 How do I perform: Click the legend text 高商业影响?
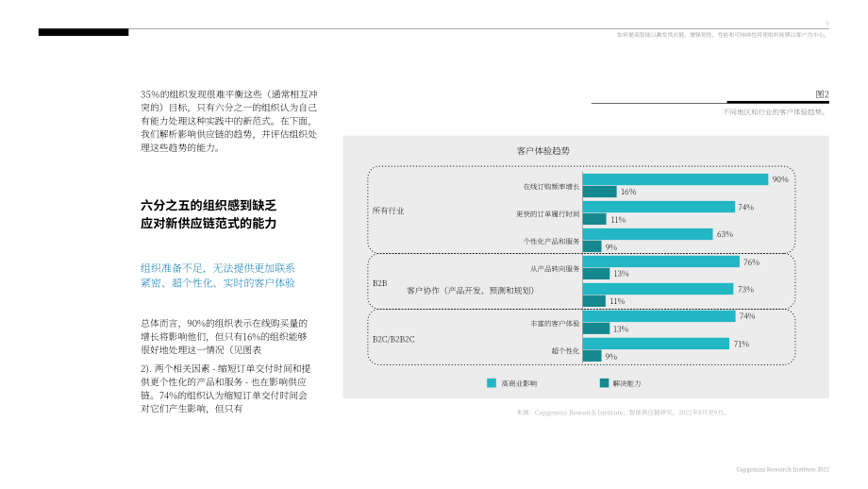tap(519, 383)
